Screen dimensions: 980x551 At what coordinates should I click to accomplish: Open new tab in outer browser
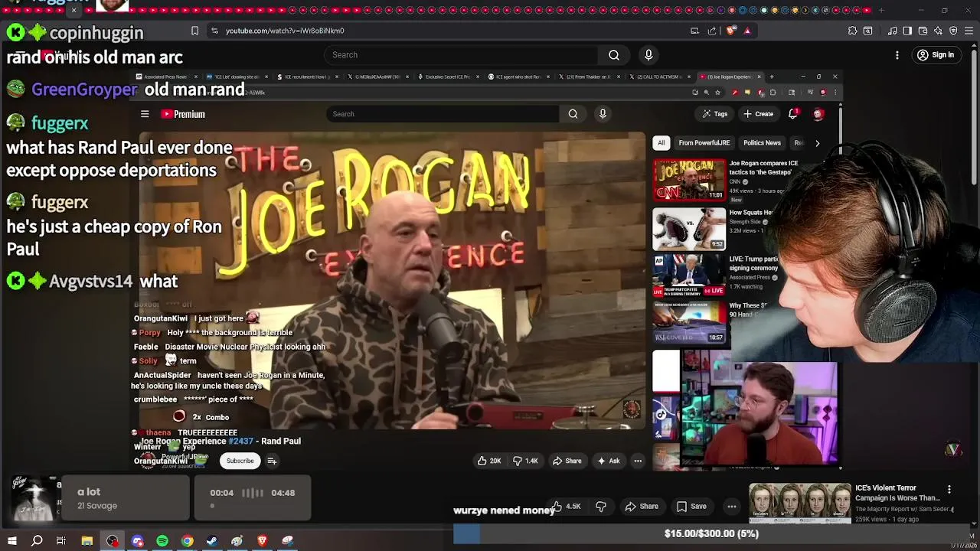coord(881,10)
